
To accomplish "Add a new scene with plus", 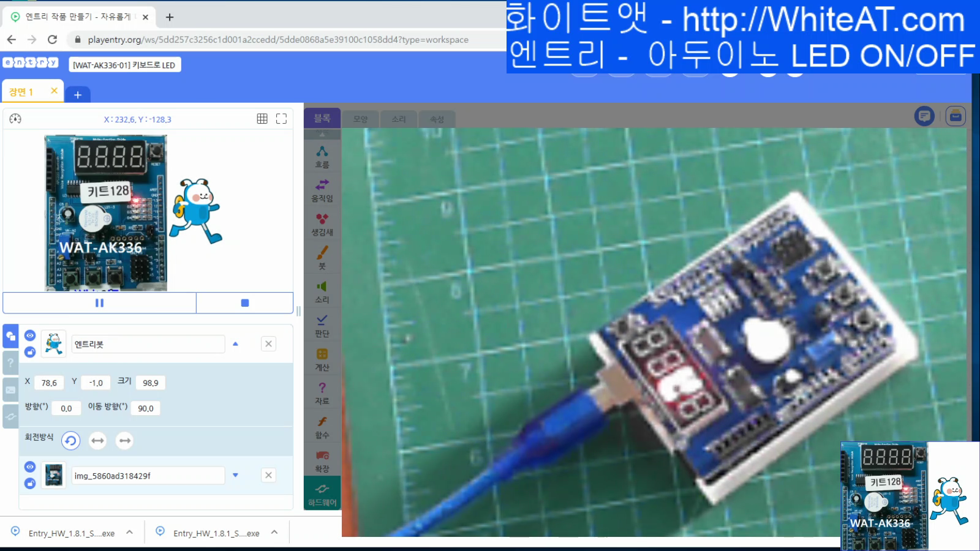I will 78,94.
